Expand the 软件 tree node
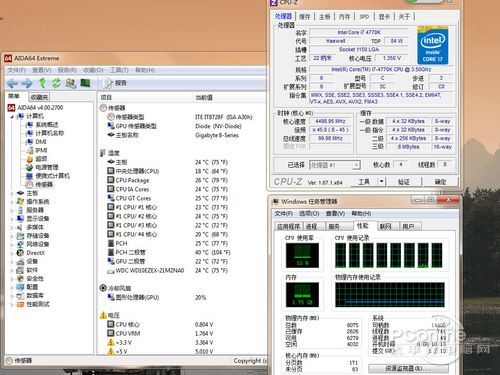The image size is (500, 375). point(12,270)
